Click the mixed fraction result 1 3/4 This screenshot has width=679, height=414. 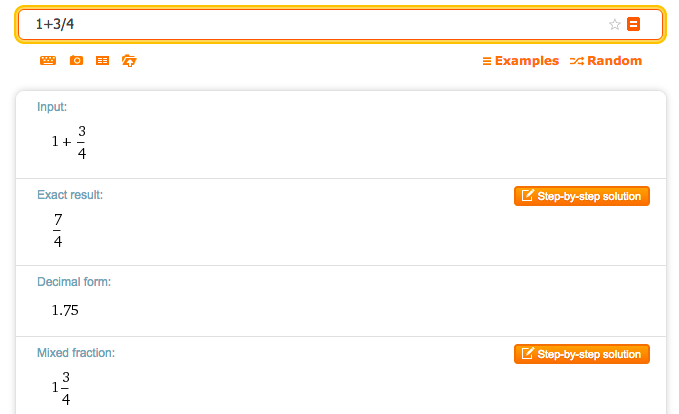point(63,388)
